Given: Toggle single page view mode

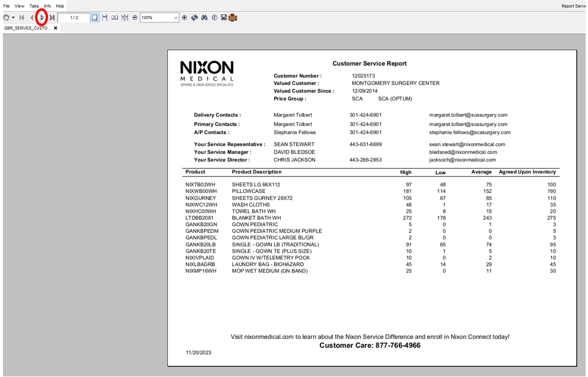Looking at the screenshot, I should 94,18.
